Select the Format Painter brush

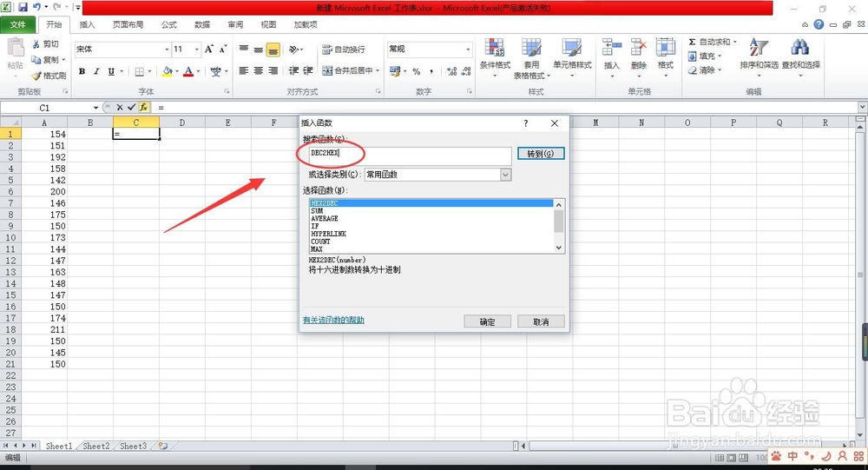36,76
